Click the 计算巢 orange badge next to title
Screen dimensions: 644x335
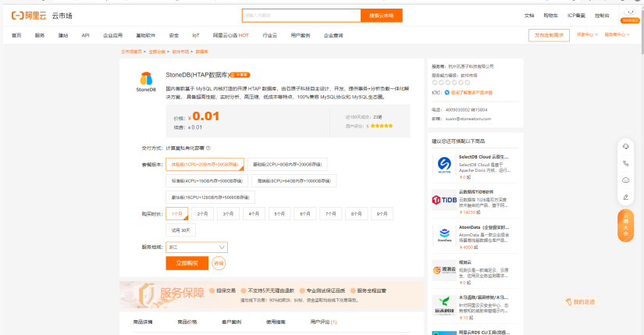(240, 75)
